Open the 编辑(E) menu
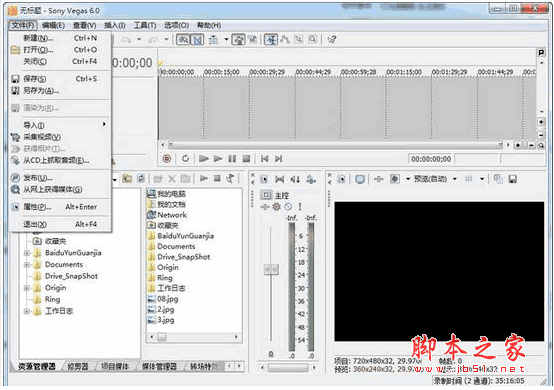The width and height of the screenshot is (554, 390). pos(53,25)
